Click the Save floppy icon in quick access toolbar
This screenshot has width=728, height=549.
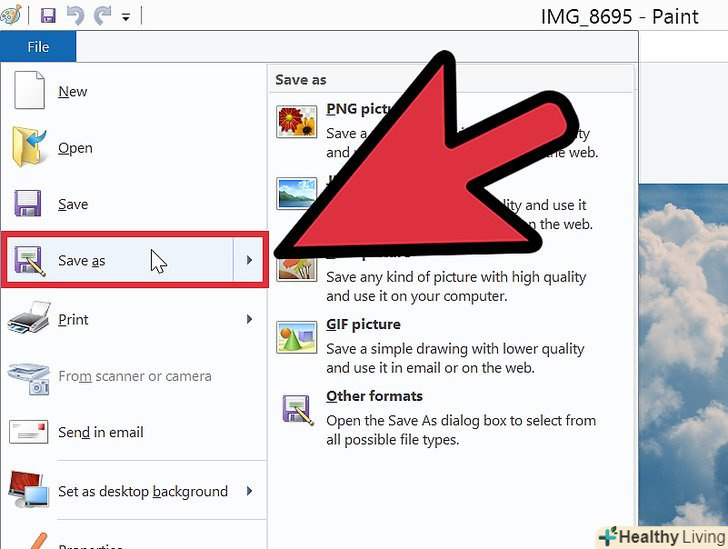pos(48,16)
